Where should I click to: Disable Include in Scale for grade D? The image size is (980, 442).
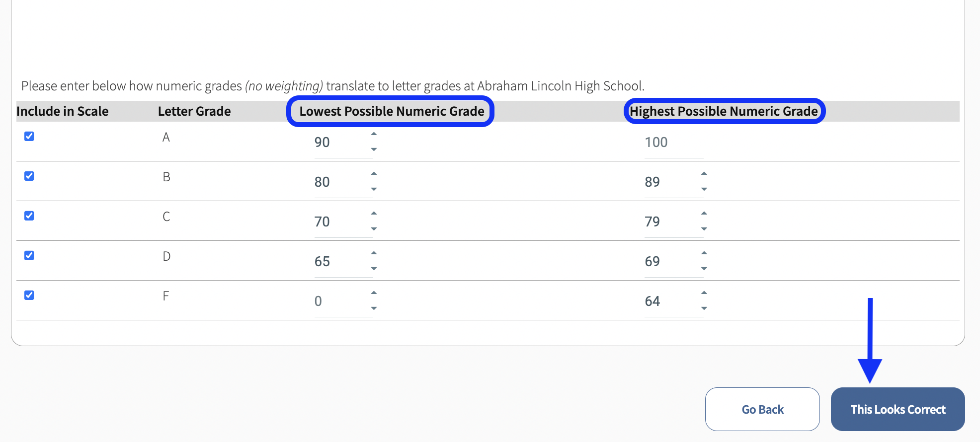(29, 256)
